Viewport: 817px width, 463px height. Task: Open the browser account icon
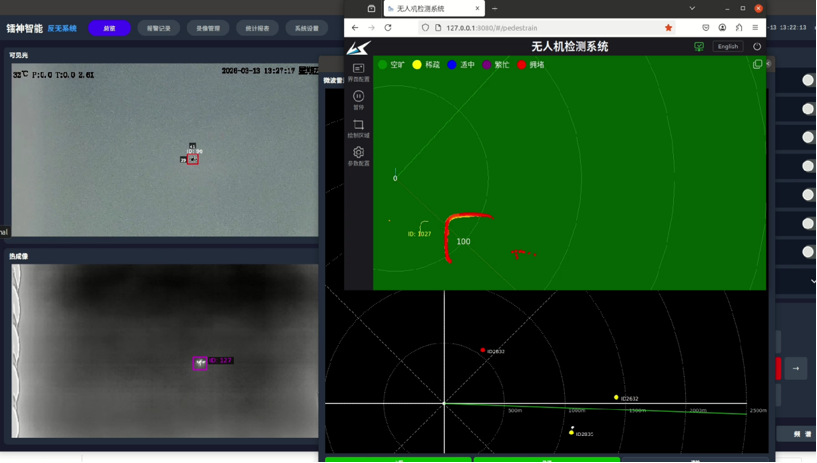(722, 28)
